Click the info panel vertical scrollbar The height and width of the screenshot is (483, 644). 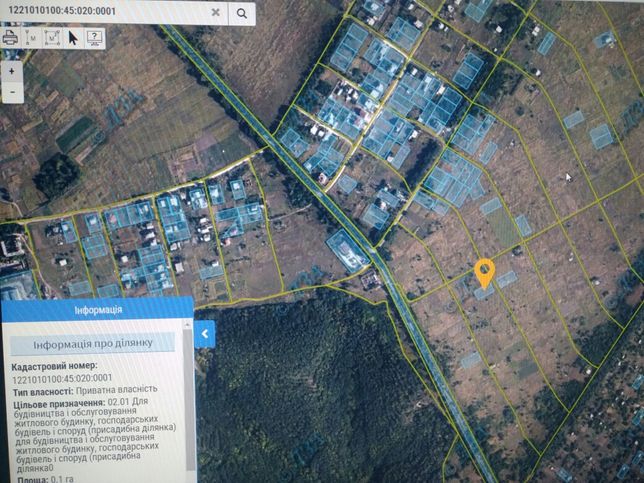pyautogui.click(x=190, y=398)
